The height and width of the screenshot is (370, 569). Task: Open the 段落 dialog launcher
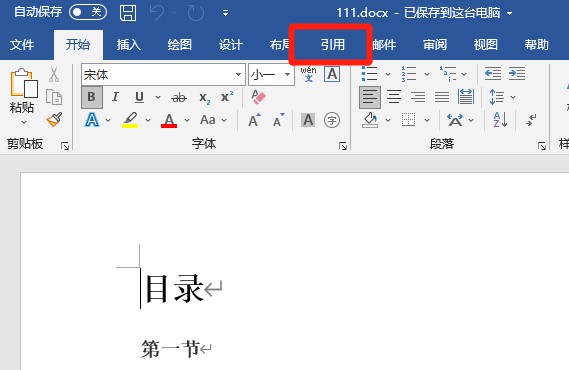coord(542,146)
